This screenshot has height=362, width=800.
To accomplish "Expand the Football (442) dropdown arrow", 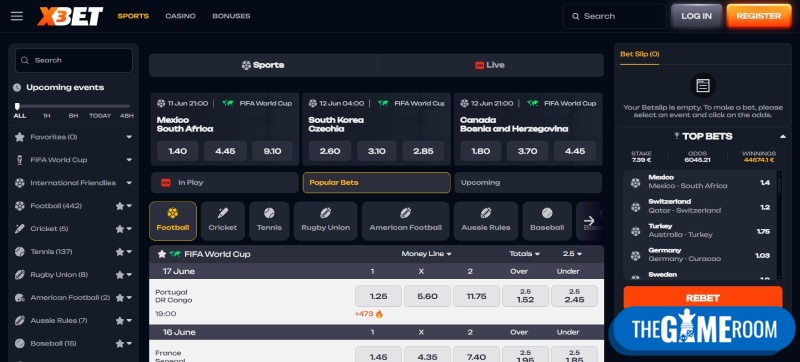I will pyautogui.click(x=130, y=206).
